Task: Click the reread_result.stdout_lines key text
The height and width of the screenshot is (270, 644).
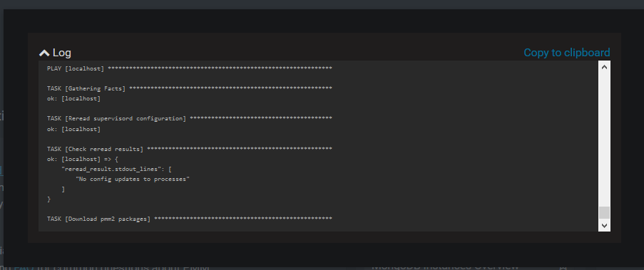Action: point(112,169)
